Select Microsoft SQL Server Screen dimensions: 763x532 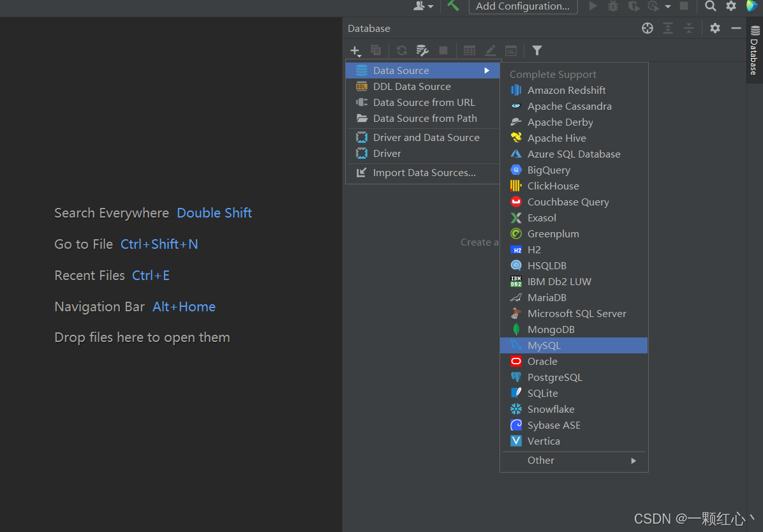574,314
